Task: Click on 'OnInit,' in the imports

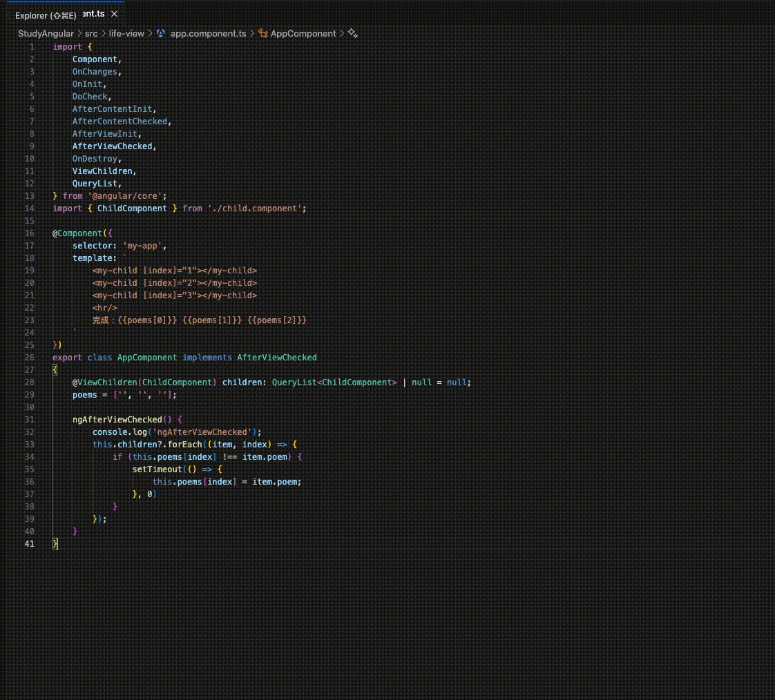Action: click(90, 84)
